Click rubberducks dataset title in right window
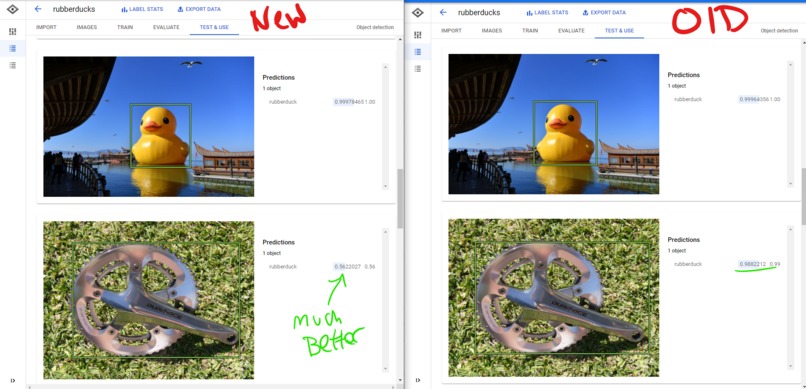806x389 pixels. 479,12
